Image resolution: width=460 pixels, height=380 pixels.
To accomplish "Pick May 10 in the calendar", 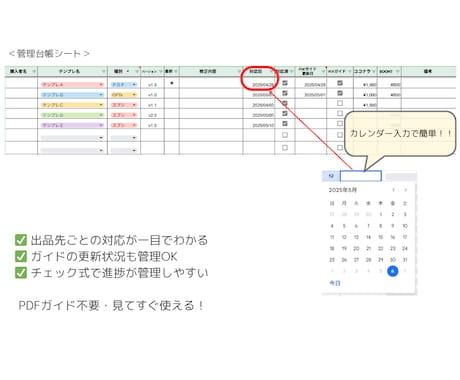I will tap(405, 226).
